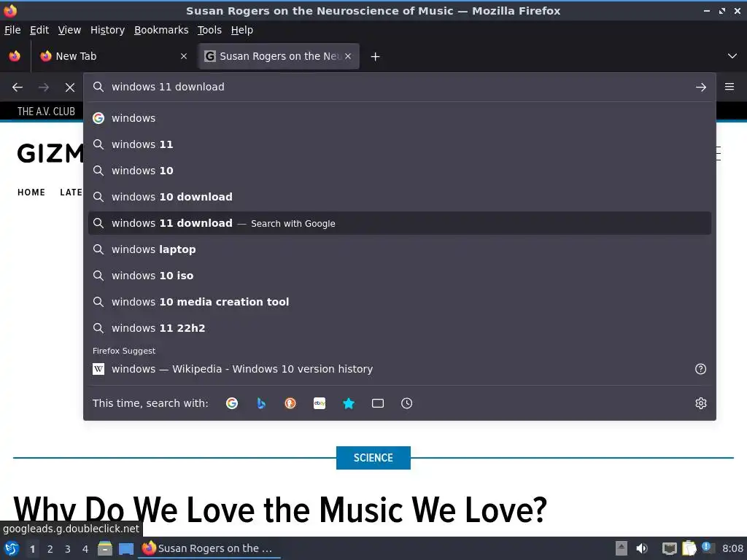The width and height of the screenshot is (747, 560).
Task: Open the taskbar start menu icon
Action: point(12,548)
